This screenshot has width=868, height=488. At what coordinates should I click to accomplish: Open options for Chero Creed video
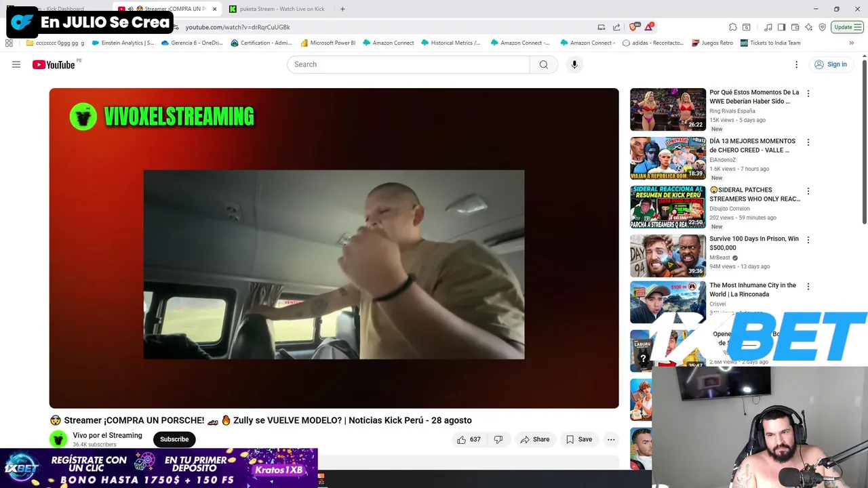tap(808, 142)
